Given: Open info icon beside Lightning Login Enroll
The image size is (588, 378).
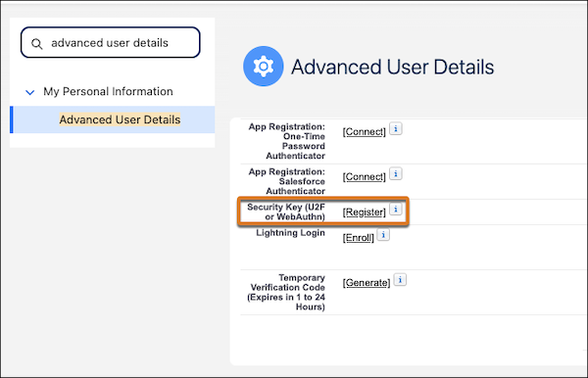Looking at the screenshot, I should click(383, 235).
